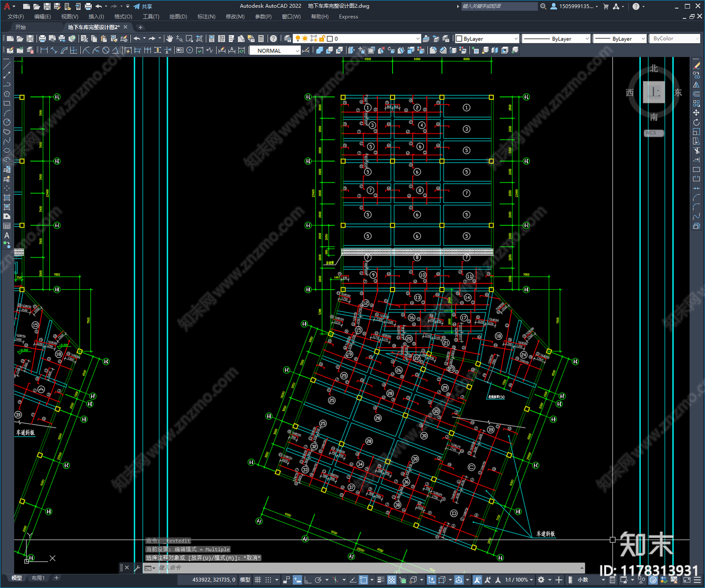The height and width of the screenshot is (588, 705).
Task: Open the ByColor plot style dropdown
Action: (x=675, y=39)
